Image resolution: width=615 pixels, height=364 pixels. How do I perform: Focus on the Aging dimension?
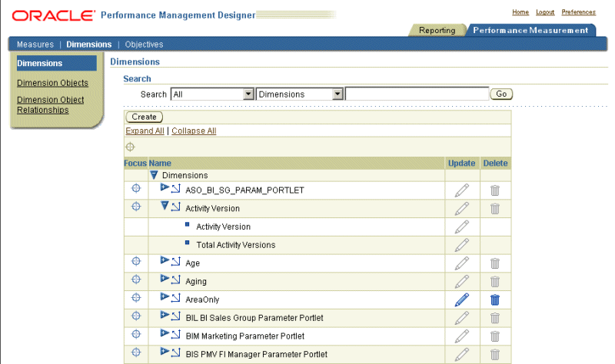(x=136, y=280)
